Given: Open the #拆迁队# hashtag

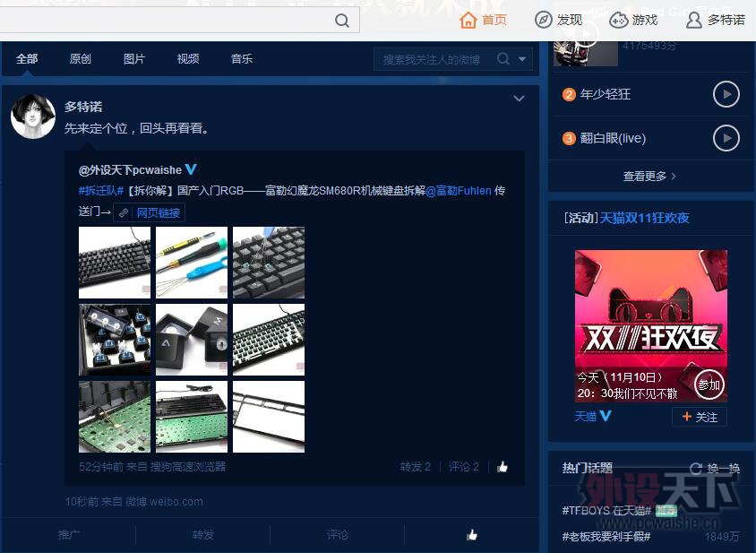Looking at the screenshot, I should click(101, 191).
